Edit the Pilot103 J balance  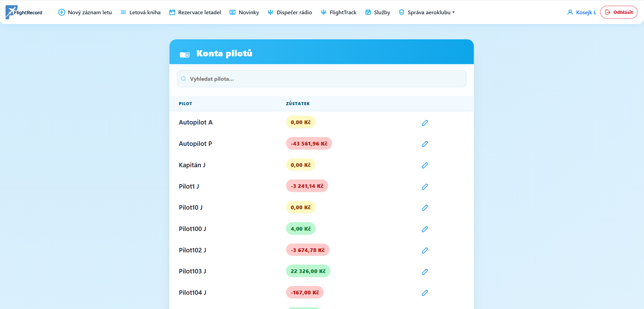pyautogui.click(x=425, y=272)
